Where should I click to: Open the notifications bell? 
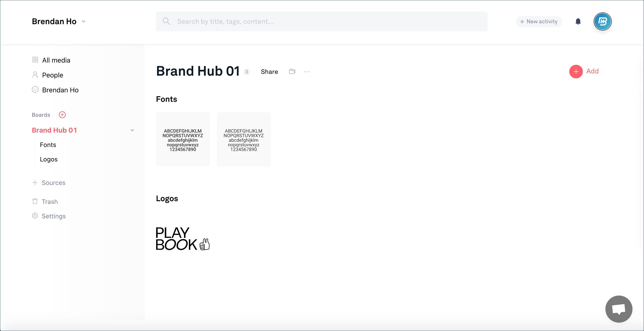click(x=578, y=21)
